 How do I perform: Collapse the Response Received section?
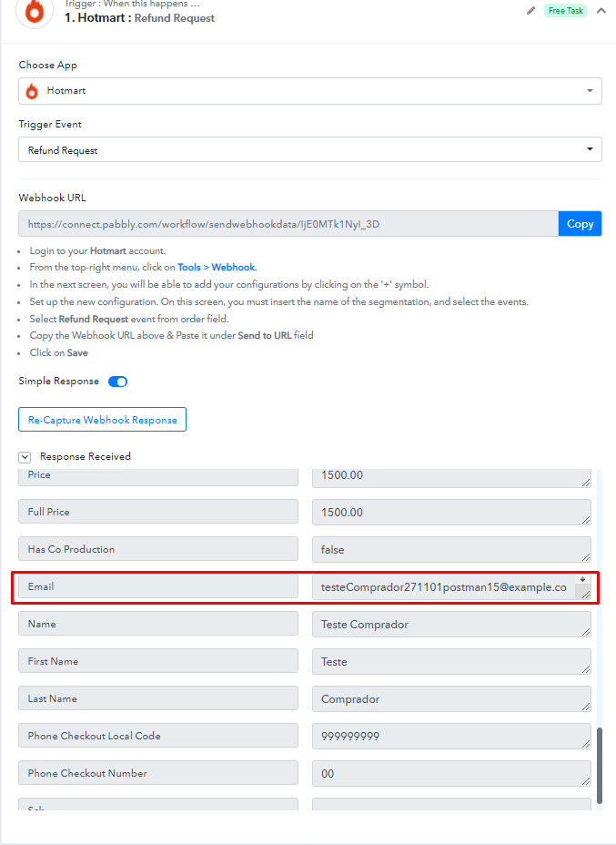coord(25,457)
